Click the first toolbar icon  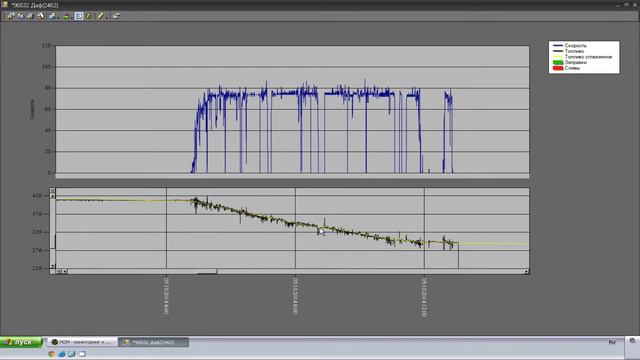pos(11,16)
